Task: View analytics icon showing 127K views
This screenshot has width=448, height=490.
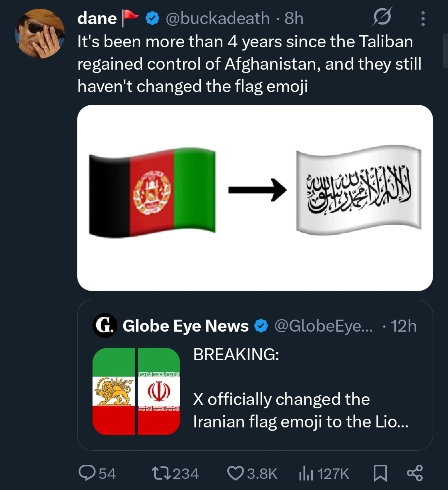Action: pos(306,473)
